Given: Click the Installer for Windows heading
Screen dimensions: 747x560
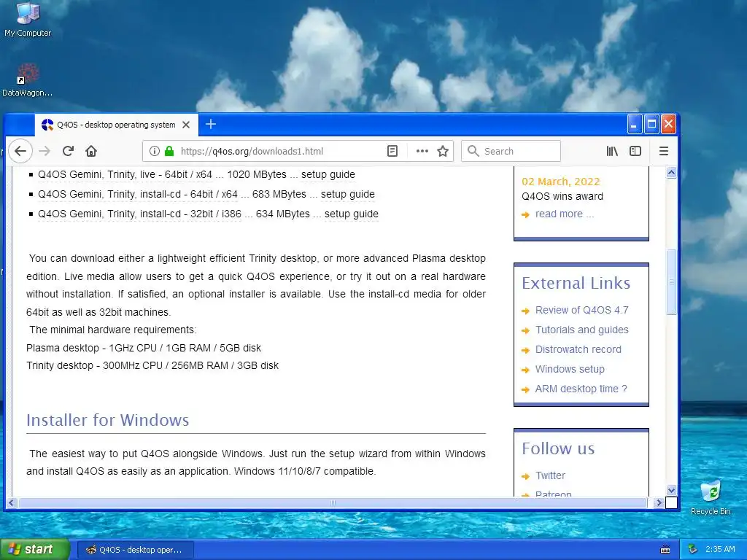Looking at the screenshot, I should [x=108, y=420].
